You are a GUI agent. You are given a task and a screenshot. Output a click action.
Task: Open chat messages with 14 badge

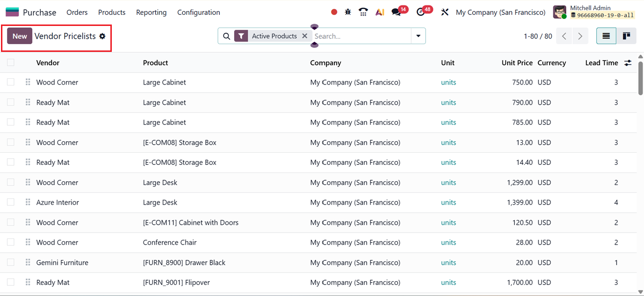pyautogui.click(x=396, y=12)
